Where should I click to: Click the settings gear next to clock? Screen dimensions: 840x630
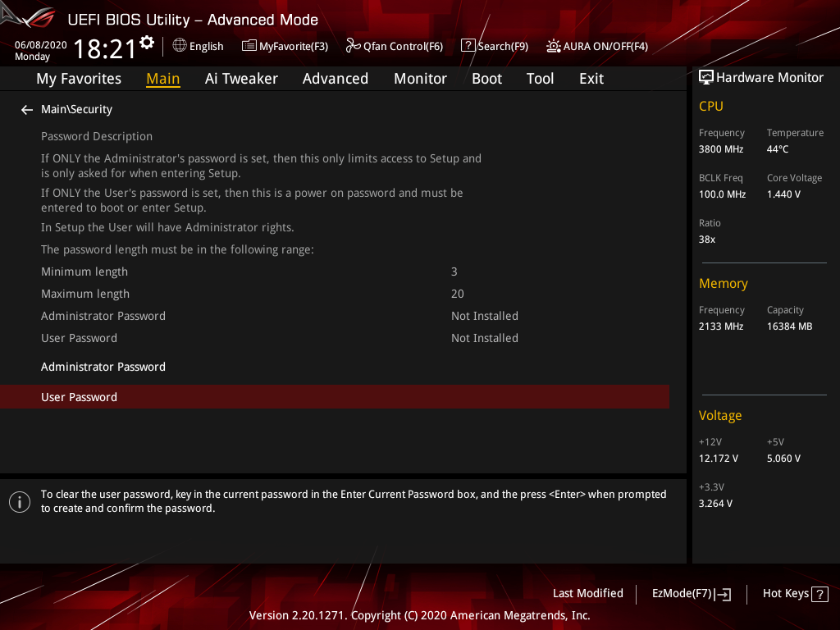[x=147, y=43]
